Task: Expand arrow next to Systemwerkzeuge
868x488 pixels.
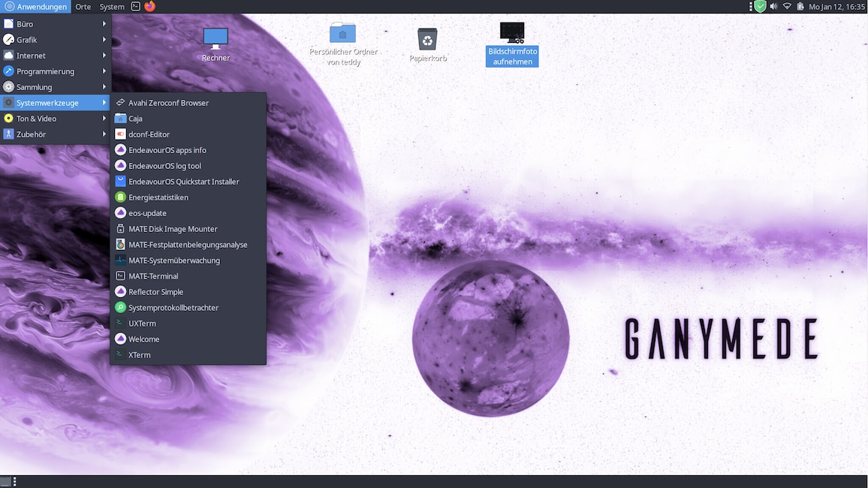Action: [104, 103]
